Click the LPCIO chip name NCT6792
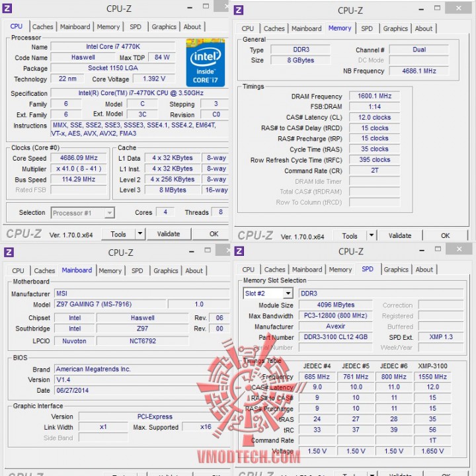The image size is (476, 476). pyautogui.click(x=143, y=341)
